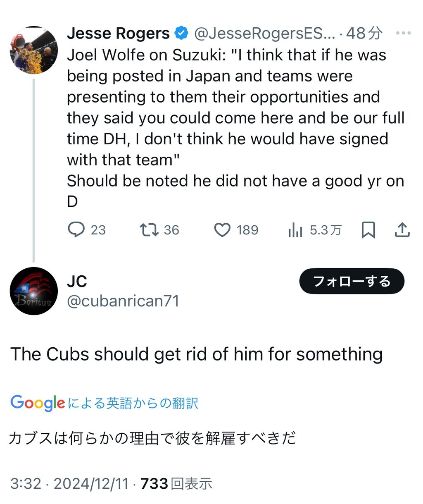
Task: Like Jesse Rogers' tweet with the heart
Action: [x=222, y=230]
